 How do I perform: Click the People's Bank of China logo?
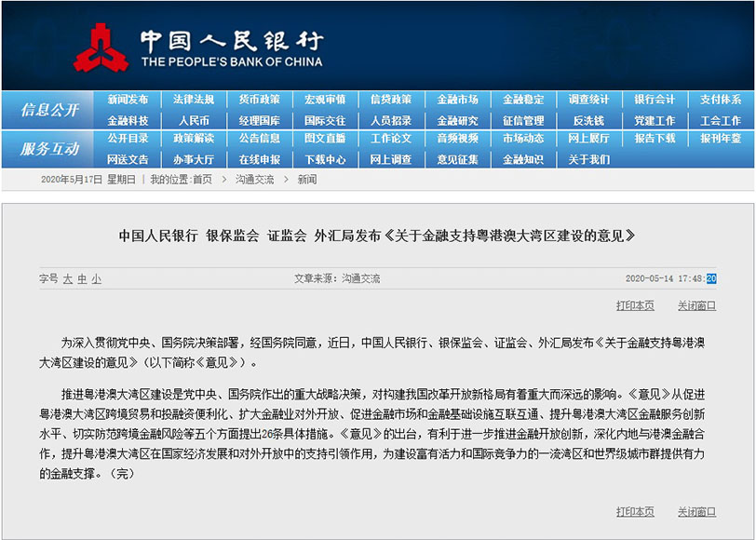[101, 47]
